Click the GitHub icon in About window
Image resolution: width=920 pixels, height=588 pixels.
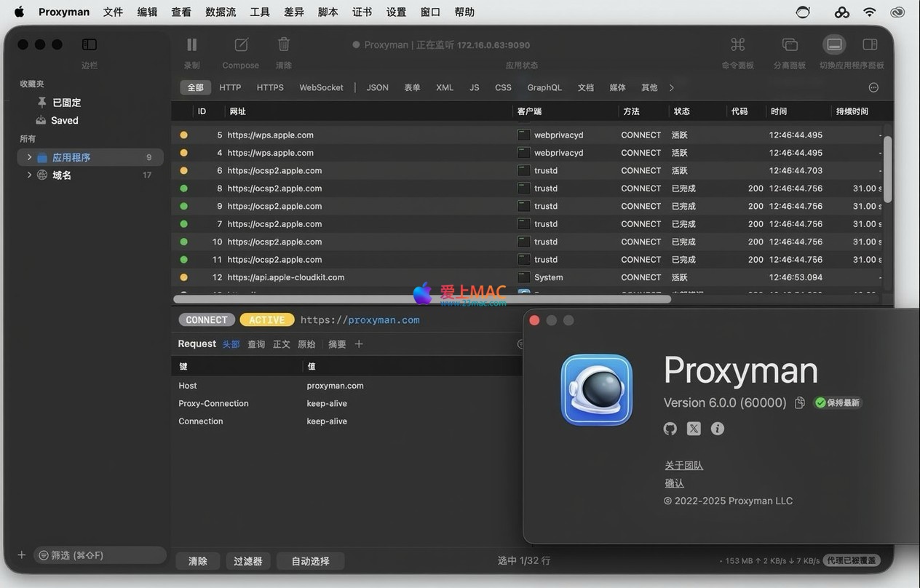click(x=670, y=429)
